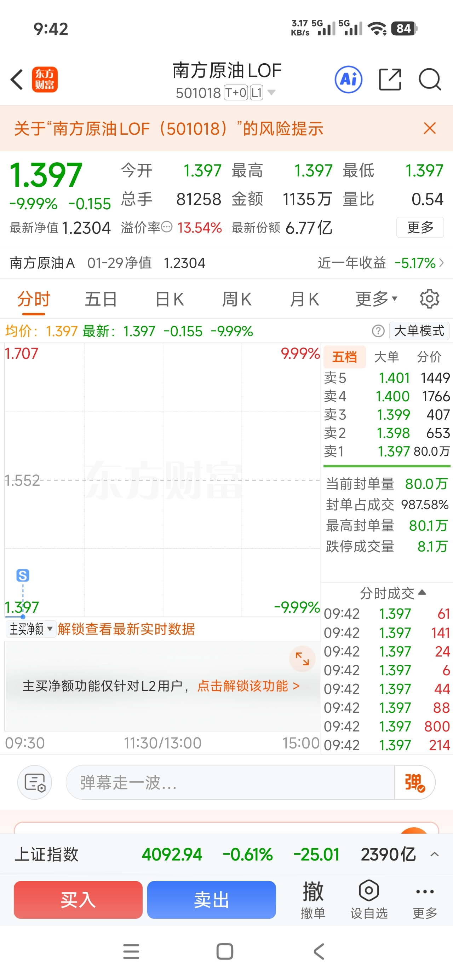Select the 五档 order book tab
Image resolution: width=453 pixels, height=980 pixels.
pos(344,357)
